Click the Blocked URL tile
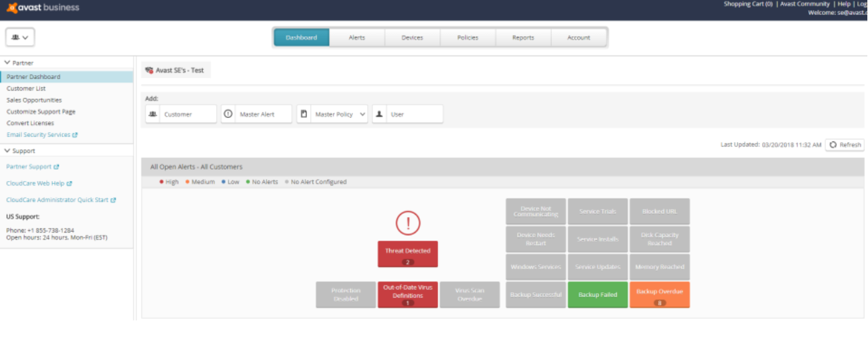868x364 pixels. pyautogui.click(x=660, y=211)
